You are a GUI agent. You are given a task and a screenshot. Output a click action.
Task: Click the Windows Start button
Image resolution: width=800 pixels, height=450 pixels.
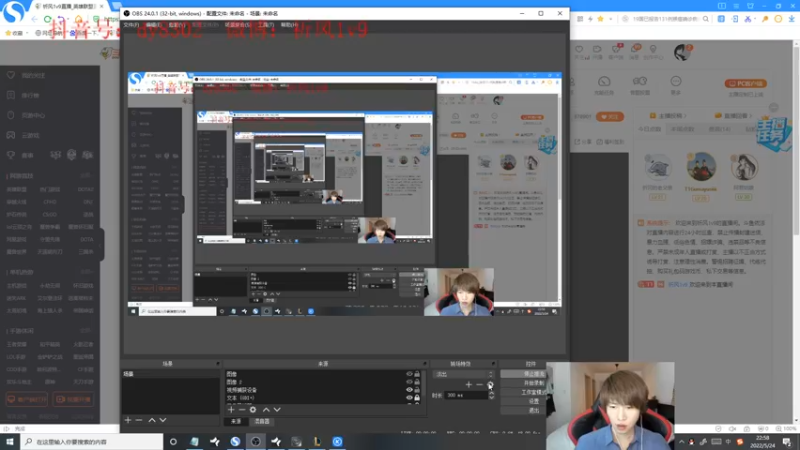click(x=10, y=441)
